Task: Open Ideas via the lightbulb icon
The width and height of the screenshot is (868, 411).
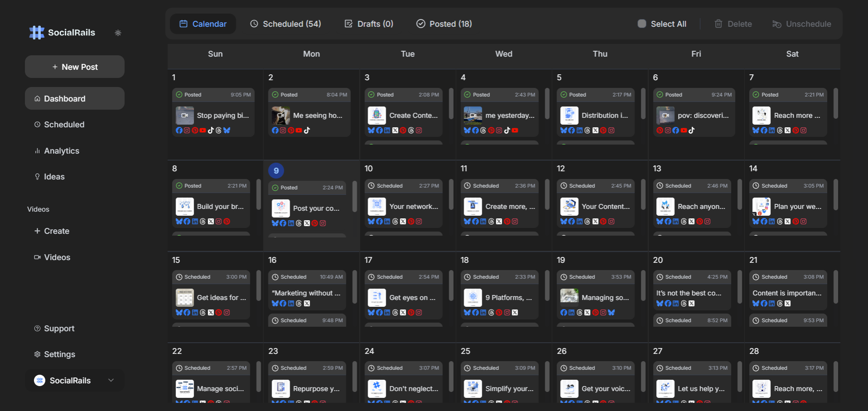Action: pos(37,177)
